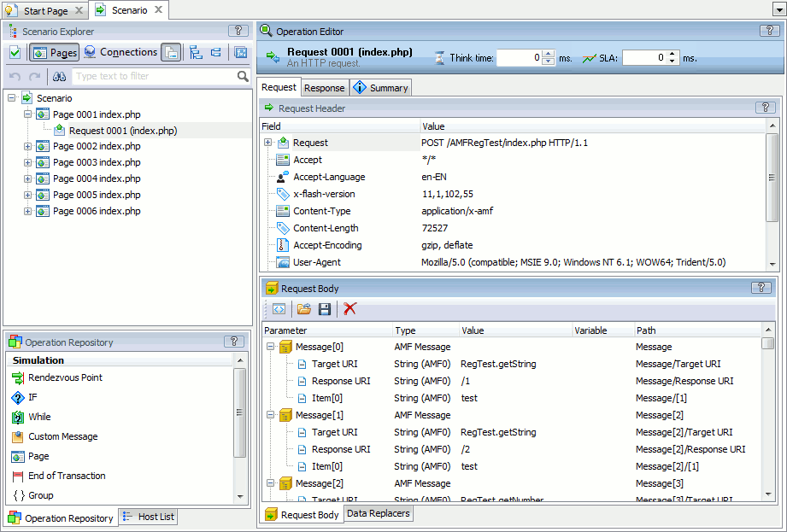Increase Think time with up arrow
The height and width of the screenshot is (532, 787).
(548, 54)
